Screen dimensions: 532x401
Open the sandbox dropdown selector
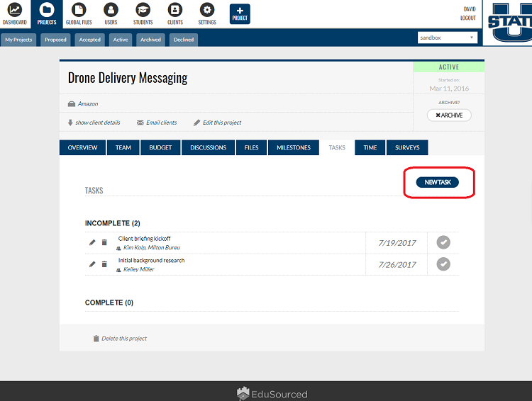pos(448,38)
